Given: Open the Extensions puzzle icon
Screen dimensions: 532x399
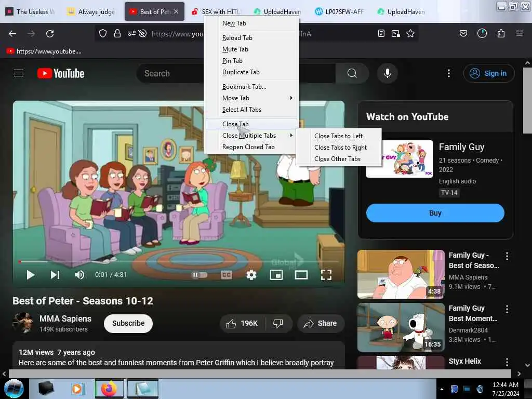Looking at the screenshot, I should [x=501, y=33].
